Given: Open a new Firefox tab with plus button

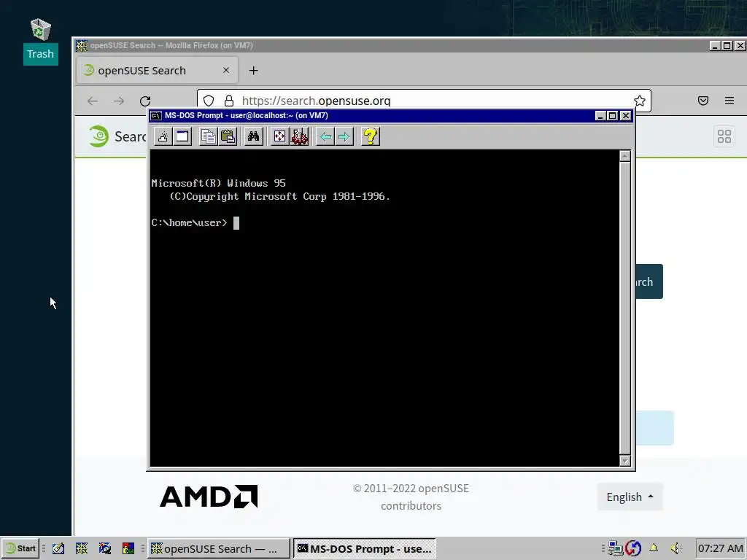Looking at the screenshot, I should tap(253, 71).
